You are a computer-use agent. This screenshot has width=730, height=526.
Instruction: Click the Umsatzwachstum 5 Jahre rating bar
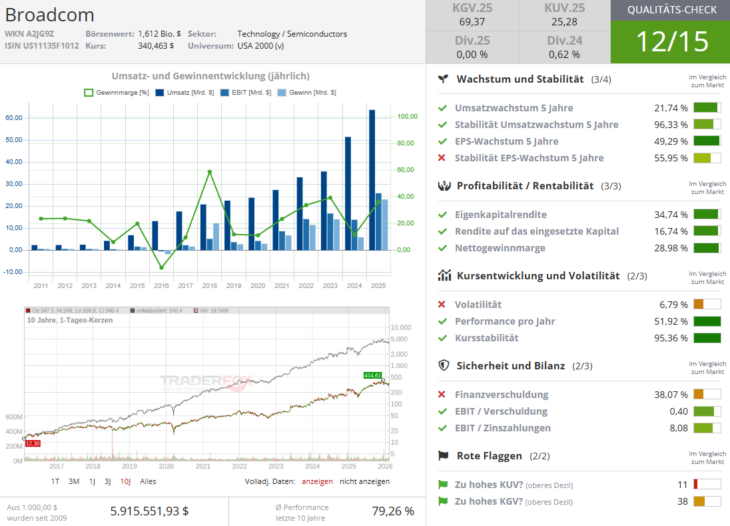point(706,107)
